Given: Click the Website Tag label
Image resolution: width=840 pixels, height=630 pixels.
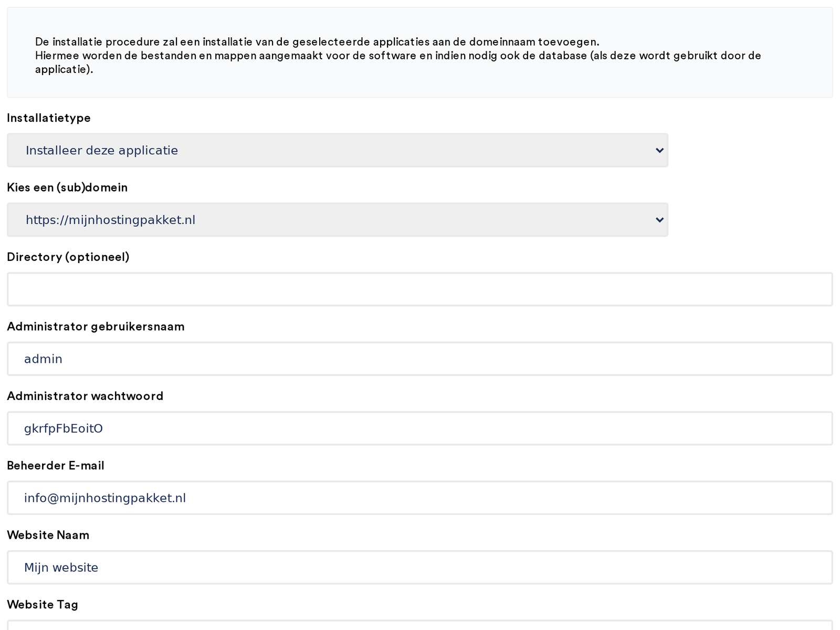Looking at the screenshot, I should point(43,605).
